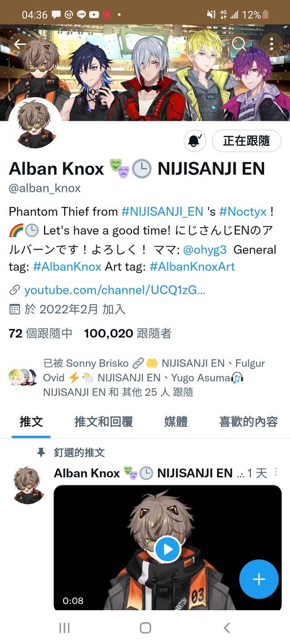The height and width of the screenshot is (644, 290).
Task: Play the pinned tweet video
Action: (x=167, y=549)
